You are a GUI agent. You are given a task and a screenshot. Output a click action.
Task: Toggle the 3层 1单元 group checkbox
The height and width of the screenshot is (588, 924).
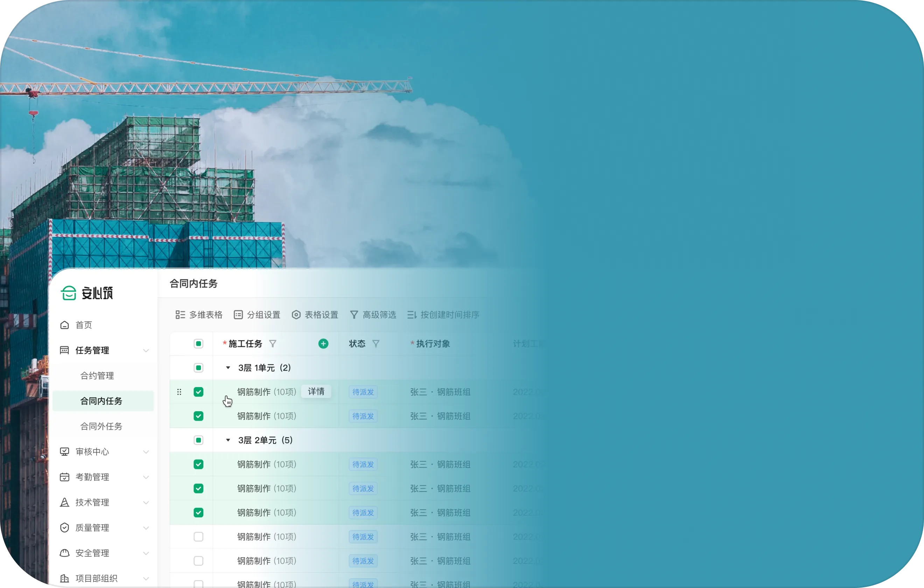coord(198,368)
